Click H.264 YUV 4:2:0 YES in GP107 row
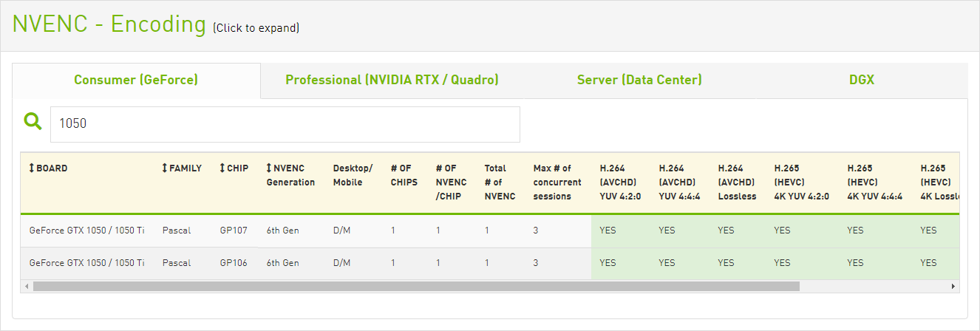 tap(608, 231)
